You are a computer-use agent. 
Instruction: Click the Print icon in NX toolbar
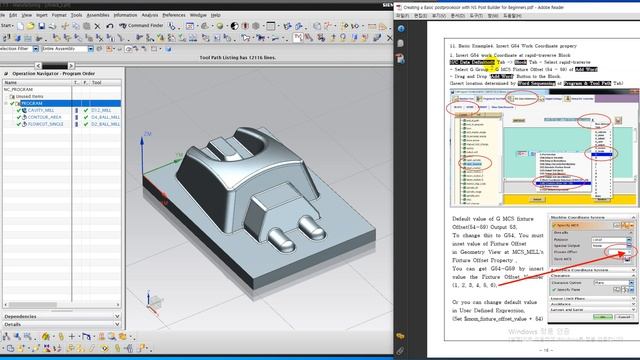[x=52, y=26]
